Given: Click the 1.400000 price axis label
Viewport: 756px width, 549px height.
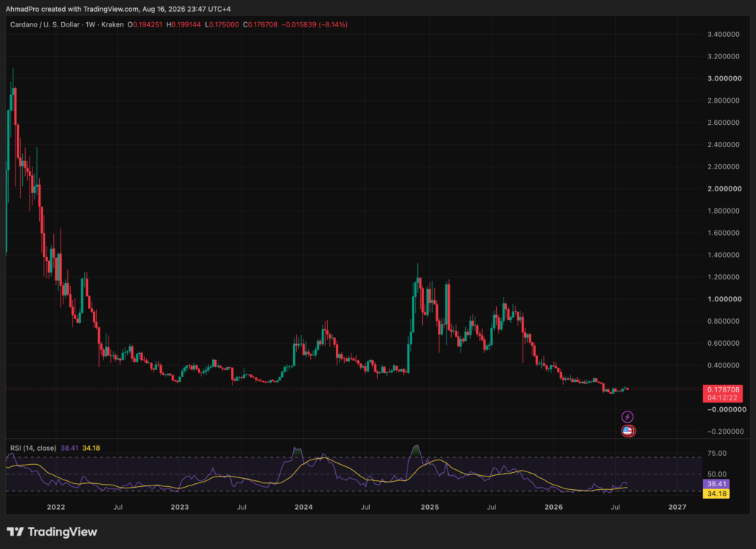Looking at the screenshot, I should click(x=724, y=255).
